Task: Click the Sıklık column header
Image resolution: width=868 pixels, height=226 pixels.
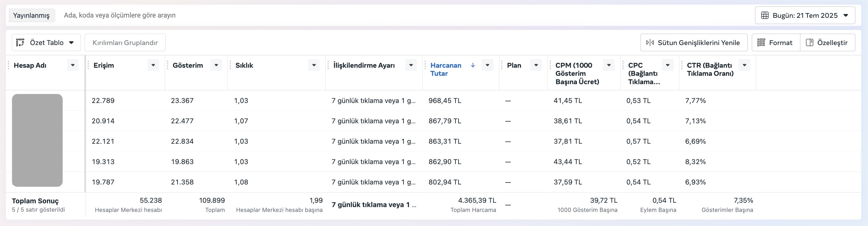Action: pyautogui.click(x=244, y=65)
